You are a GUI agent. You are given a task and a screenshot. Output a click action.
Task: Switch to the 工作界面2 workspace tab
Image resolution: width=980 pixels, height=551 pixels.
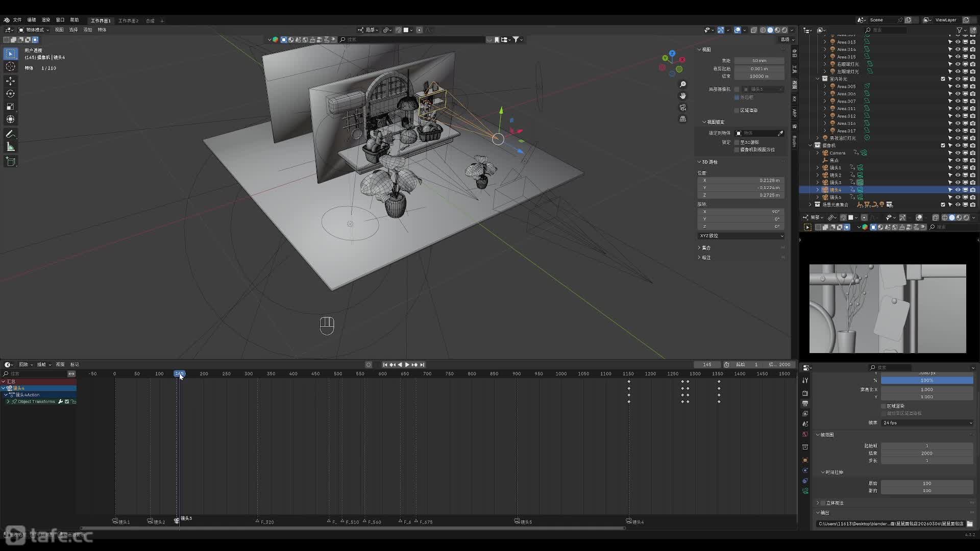point(128,21)
